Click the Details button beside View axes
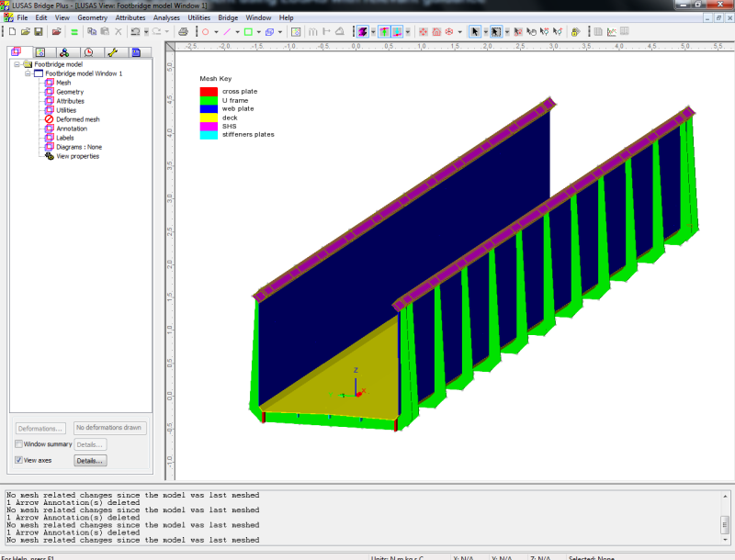The image size is (735, 560). (x=90, y=461)
